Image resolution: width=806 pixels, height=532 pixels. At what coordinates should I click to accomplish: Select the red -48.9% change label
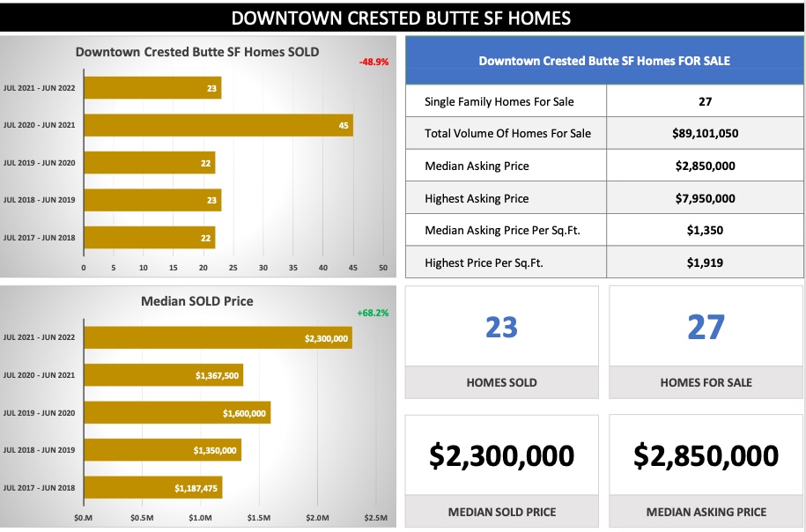coord(373,63)
